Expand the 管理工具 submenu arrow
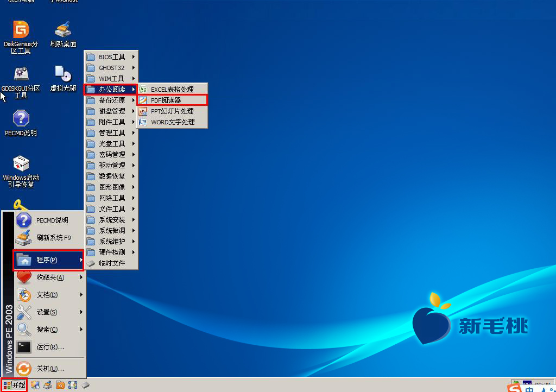 pyautogui.click(x=134, y=133)
